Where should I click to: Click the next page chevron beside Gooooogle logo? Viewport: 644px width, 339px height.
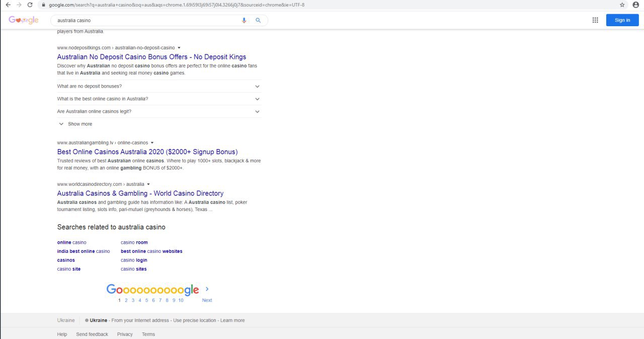(207, 289)
